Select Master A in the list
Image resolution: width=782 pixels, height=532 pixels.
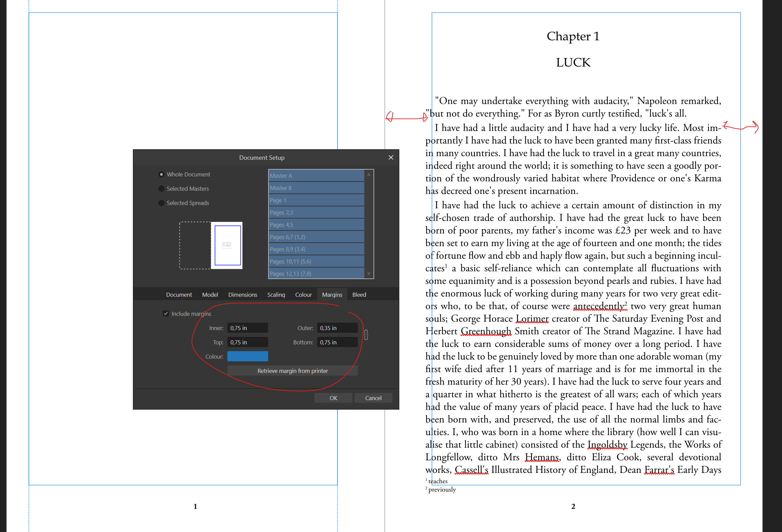[x=316, y=176]
